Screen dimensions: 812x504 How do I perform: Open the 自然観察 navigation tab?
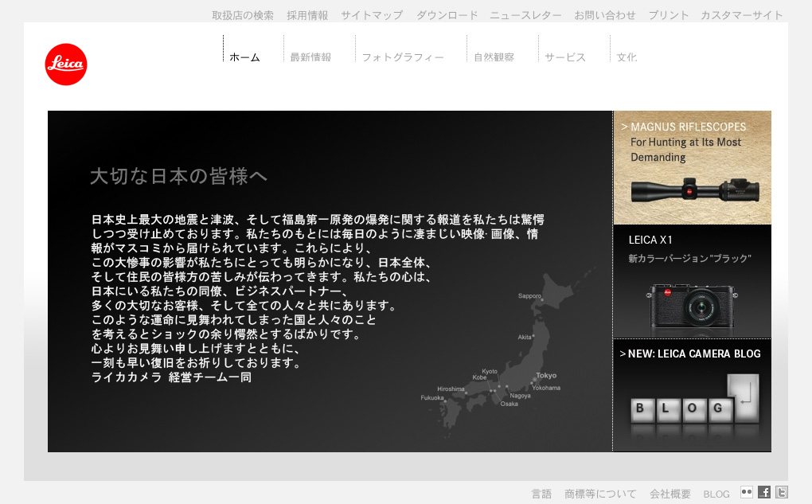494,57
